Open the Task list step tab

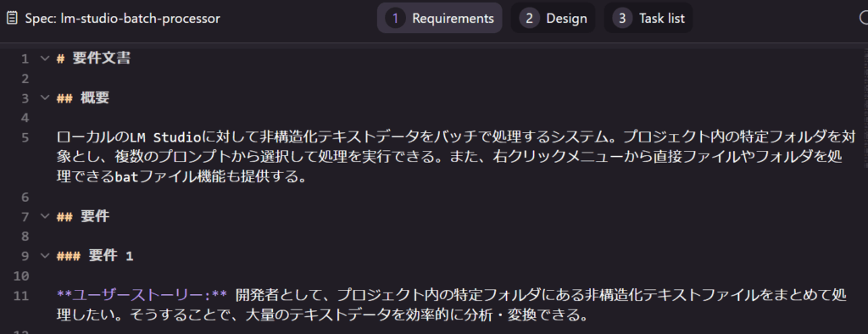[648, 19]
